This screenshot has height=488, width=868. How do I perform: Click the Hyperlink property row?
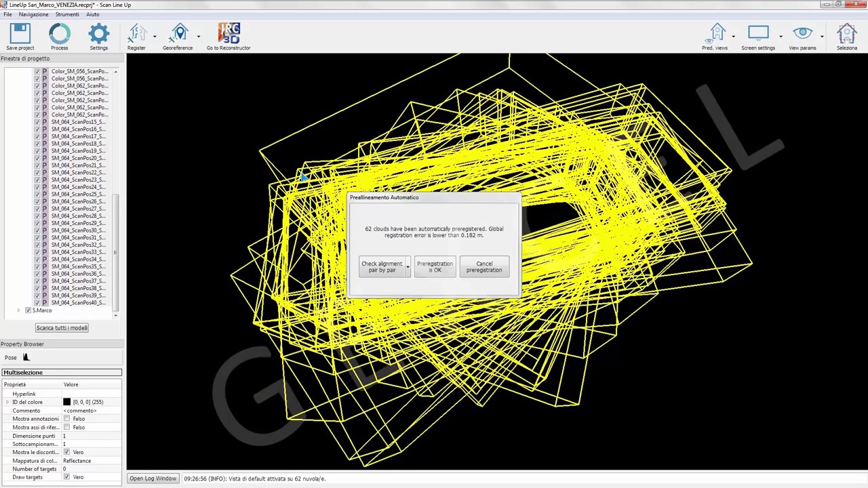(61, 394)
